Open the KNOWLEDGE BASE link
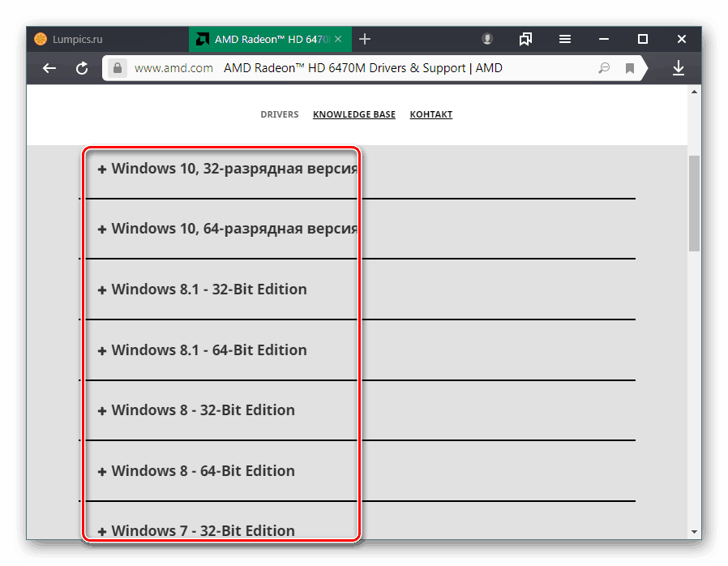The width and height of the screenshot is (728, 566). point(354,114)
